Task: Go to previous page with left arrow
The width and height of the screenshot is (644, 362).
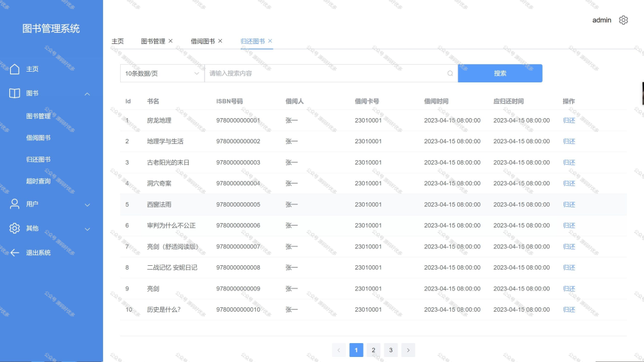Action: point(339,350)
